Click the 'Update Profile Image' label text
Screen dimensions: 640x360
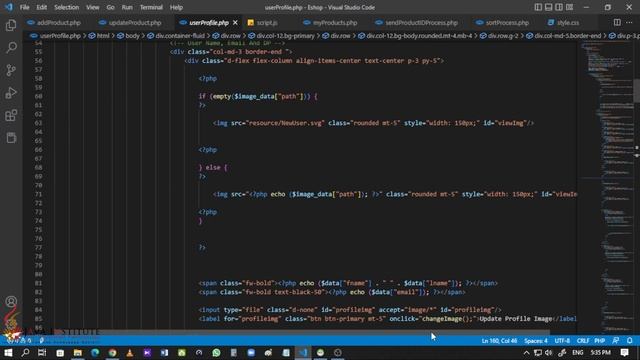click(x=516, y=319)
